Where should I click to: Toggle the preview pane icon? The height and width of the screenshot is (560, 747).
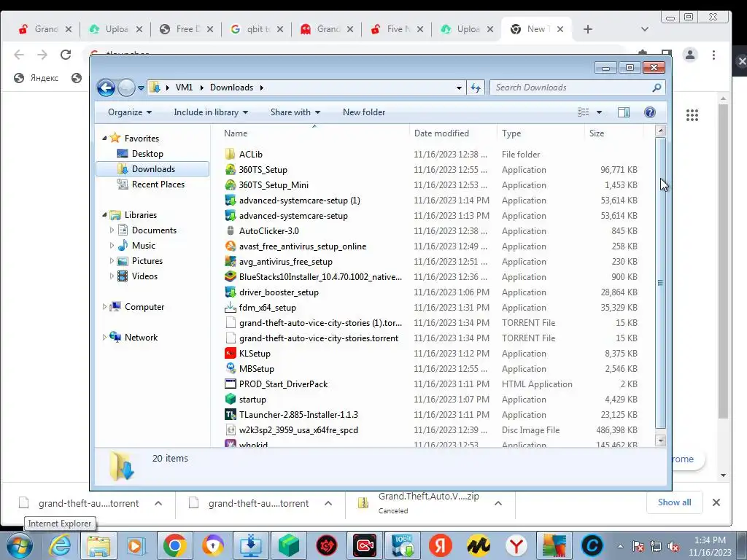point(623,112)
